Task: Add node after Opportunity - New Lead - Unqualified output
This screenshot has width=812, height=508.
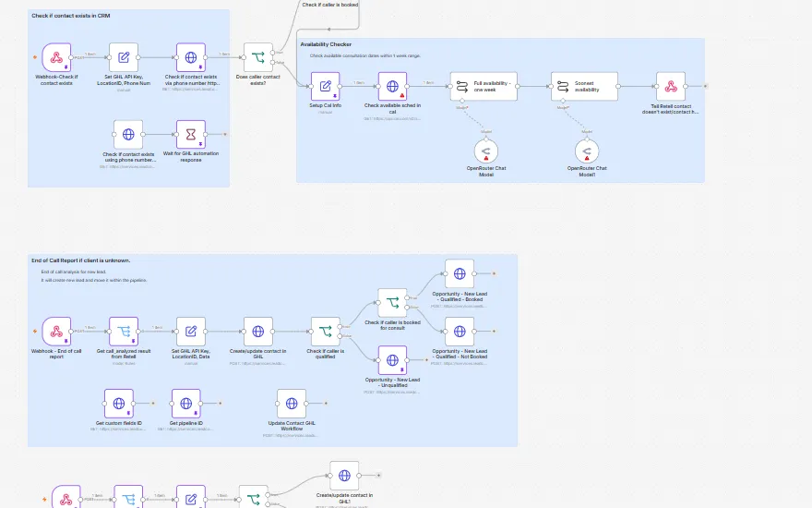Action: (426, 359)
